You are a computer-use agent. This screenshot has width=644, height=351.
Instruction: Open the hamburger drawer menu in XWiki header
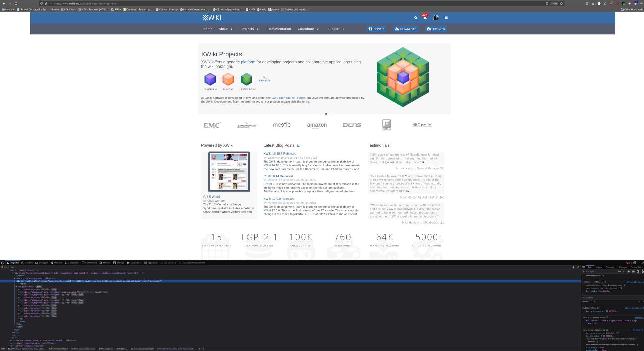[x=446, y=18]
